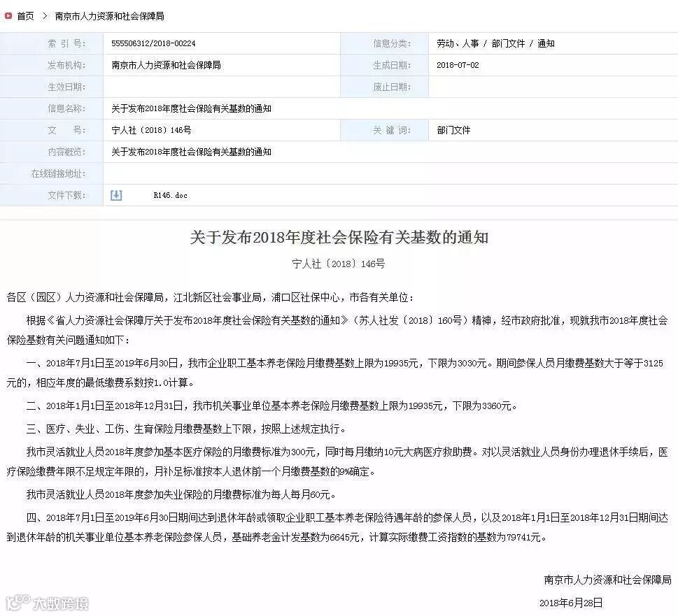The width and height of the screenshot is (678, 616).
Task: Click the salutation line starting 各区（园区）
Action: [x=210, y=297]
